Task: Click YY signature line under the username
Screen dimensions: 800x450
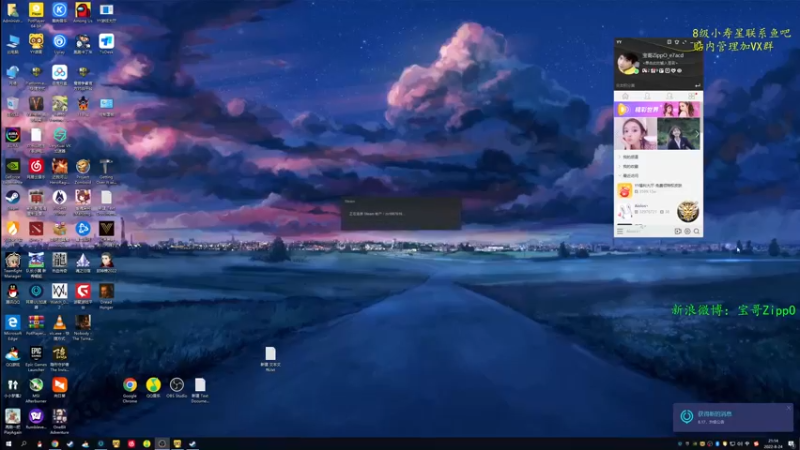Action: coord(661,63)
